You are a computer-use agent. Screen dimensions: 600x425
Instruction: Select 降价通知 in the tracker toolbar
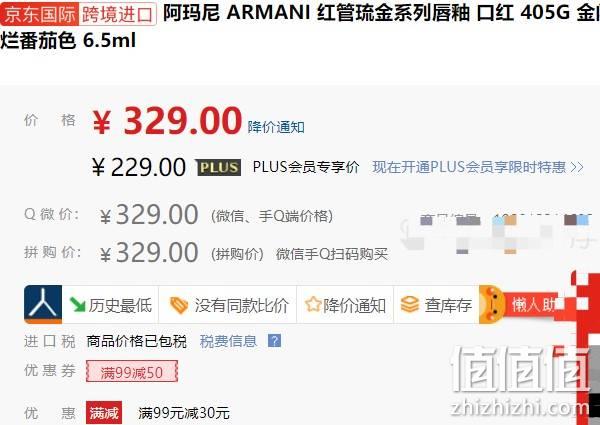(x=346, y=305)
